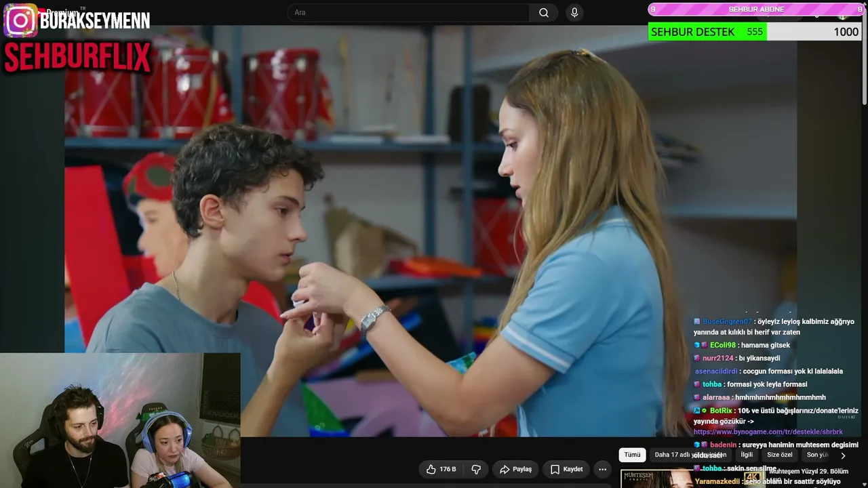Click the streamer webcam overlay

click(x=120, y=420)
